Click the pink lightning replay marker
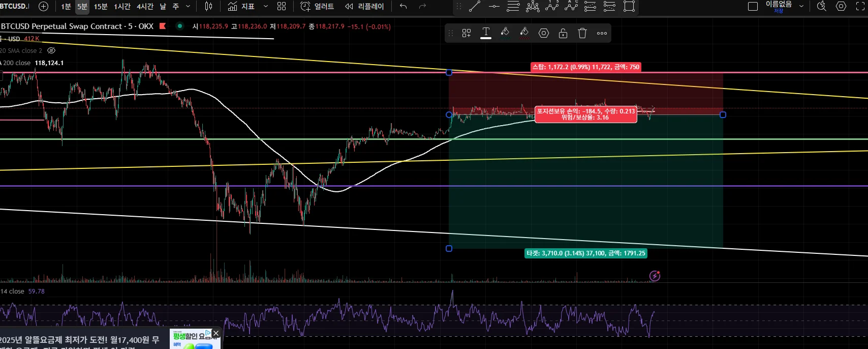This screenshot has height=349, width=868. point(655,276)
